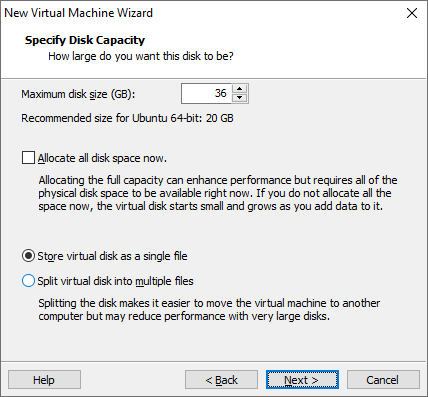
Task: Return to previous step with Back
Action: (x=221, y=380)
